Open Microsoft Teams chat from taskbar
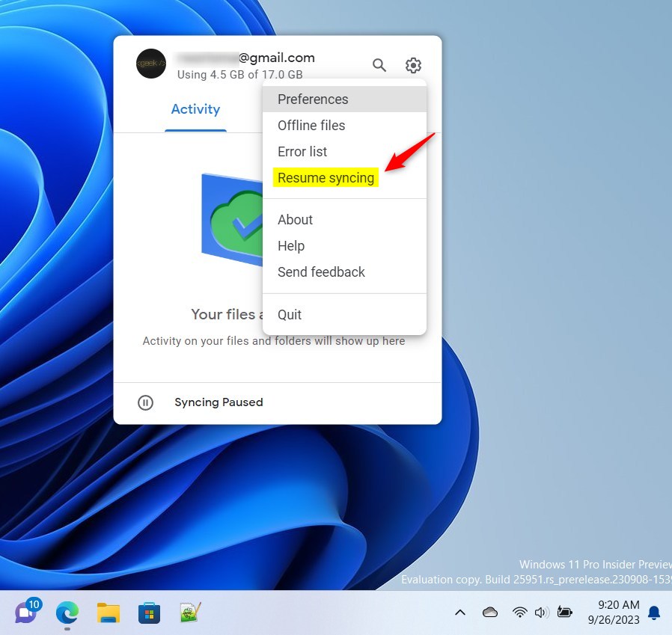 coord(27,613)
